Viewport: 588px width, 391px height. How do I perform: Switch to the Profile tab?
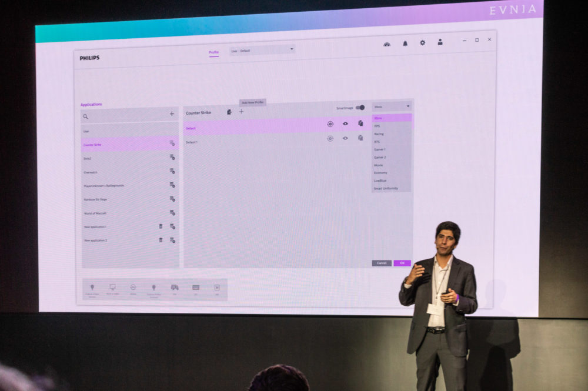(x=214, y=52)
